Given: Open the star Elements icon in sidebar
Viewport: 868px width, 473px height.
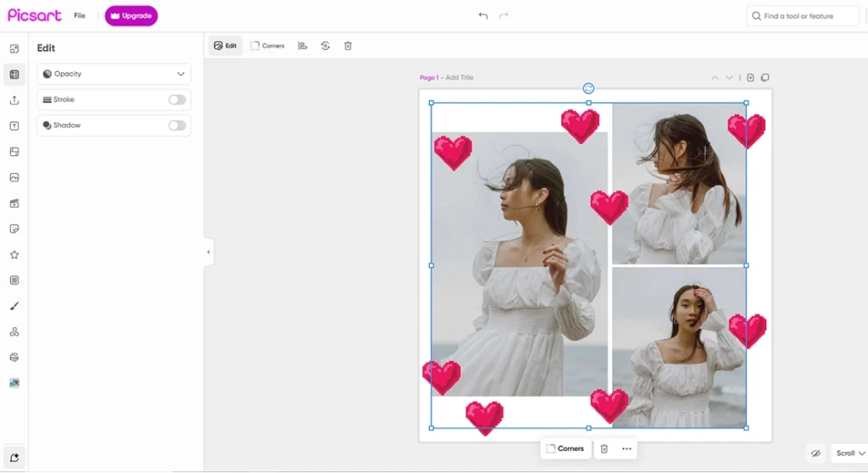Looking at the screenshot, I should 14,255.
